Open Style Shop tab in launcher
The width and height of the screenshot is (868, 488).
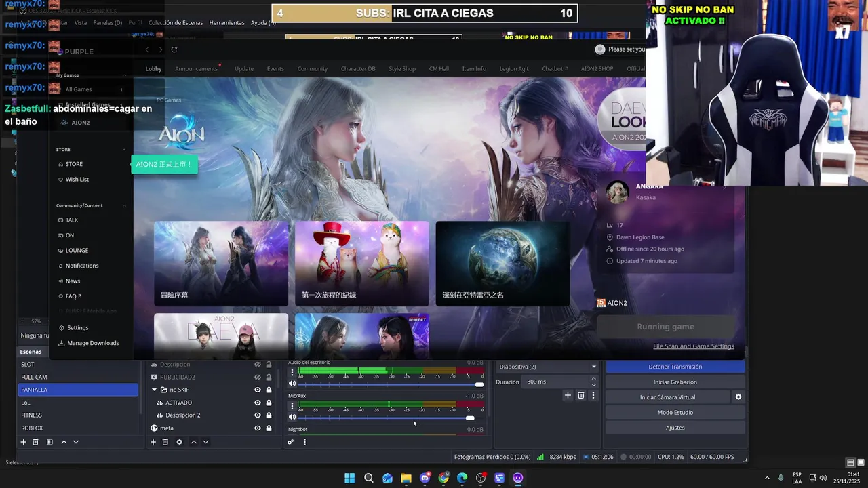pyautogui.click(x=402, y=68)
